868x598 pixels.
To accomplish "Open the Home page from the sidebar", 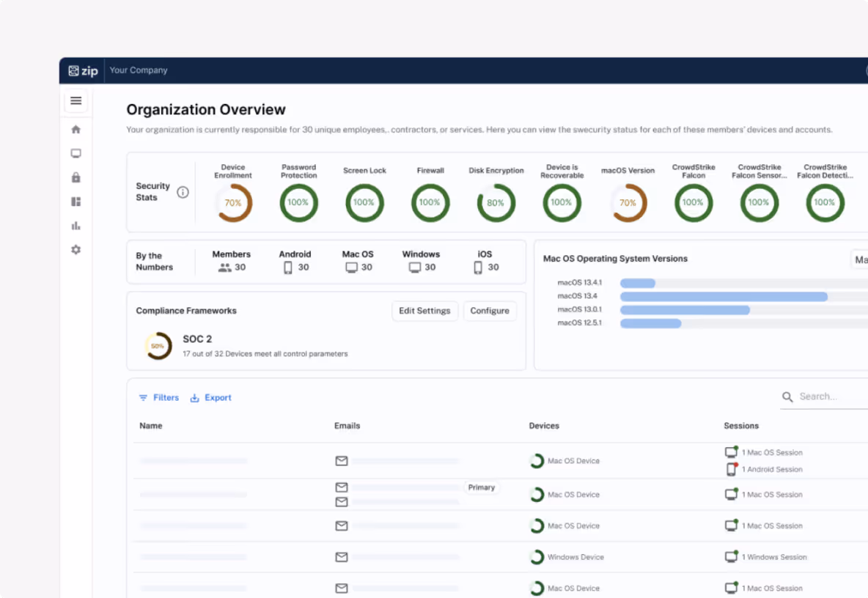I will (76, 129).
